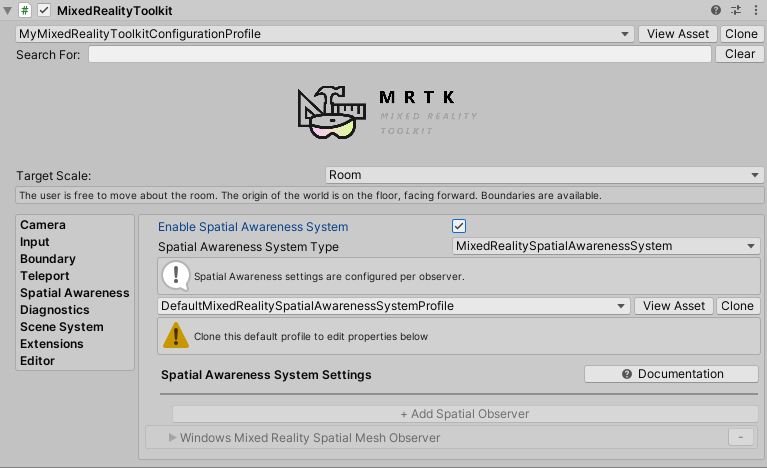This screenshot has width=767, height=468.
Task: Click the Enable Spatial Awareness System label
Action: pyautogui.click(x=253, y=227)
